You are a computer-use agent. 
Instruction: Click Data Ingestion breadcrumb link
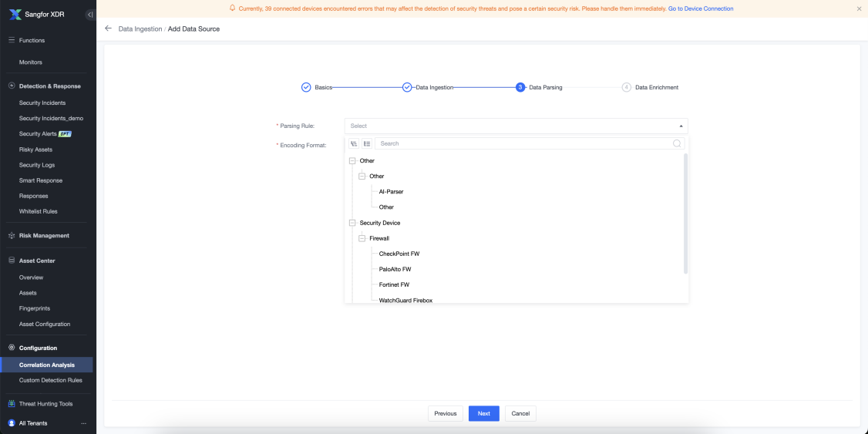(x=140, y=29)
